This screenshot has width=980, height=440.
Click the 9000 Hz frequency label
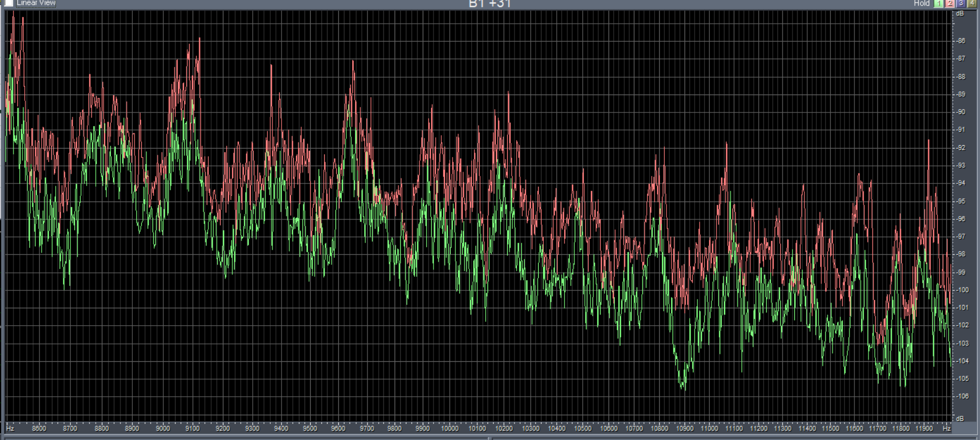tap(162, 428)
